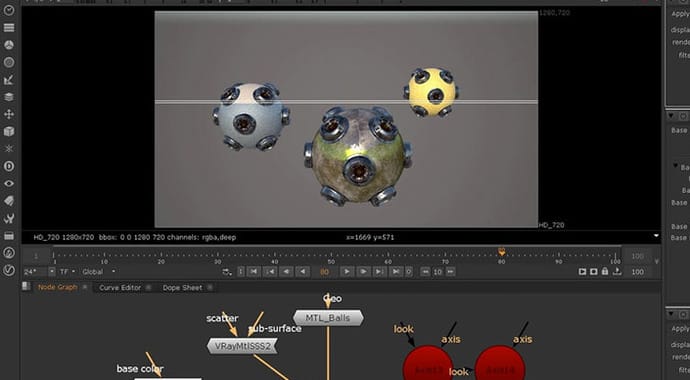690x380 pixels.
Task: Switch to the Dope Sheet tab
Action: pyautogui.click(x=183, y=288)
